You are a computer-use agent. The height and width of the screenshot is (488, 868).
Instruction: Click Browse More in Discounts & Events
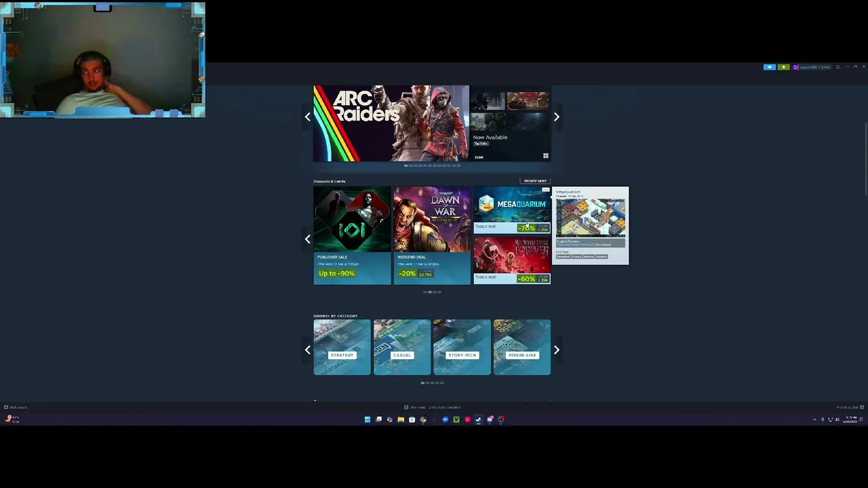(x=535, y=181)
